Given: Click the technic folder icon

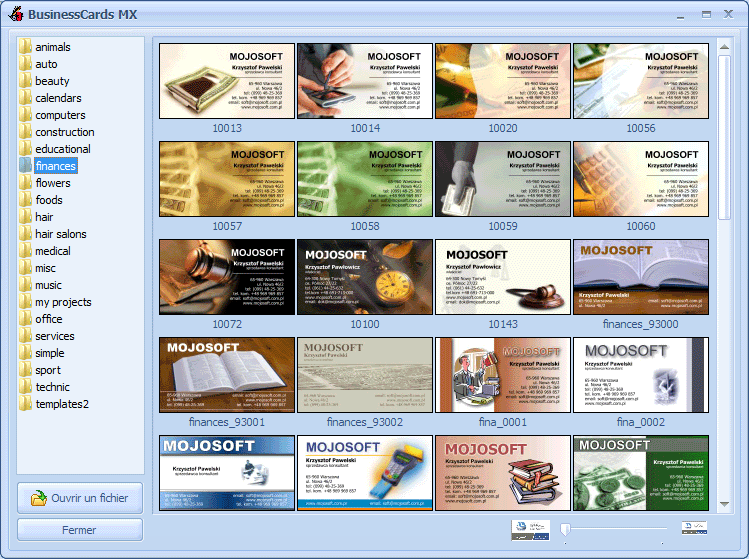Looking at the screenshot, I should point(25,387).
